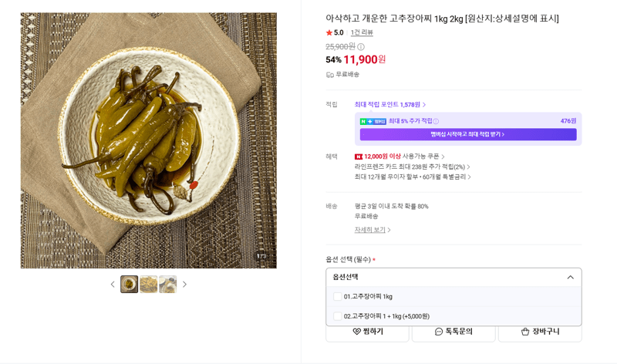This screenshot has height=364, width=617.
Task: Open 라인프렌즈 카드 추가 적립 details
Action: [412, 167]
